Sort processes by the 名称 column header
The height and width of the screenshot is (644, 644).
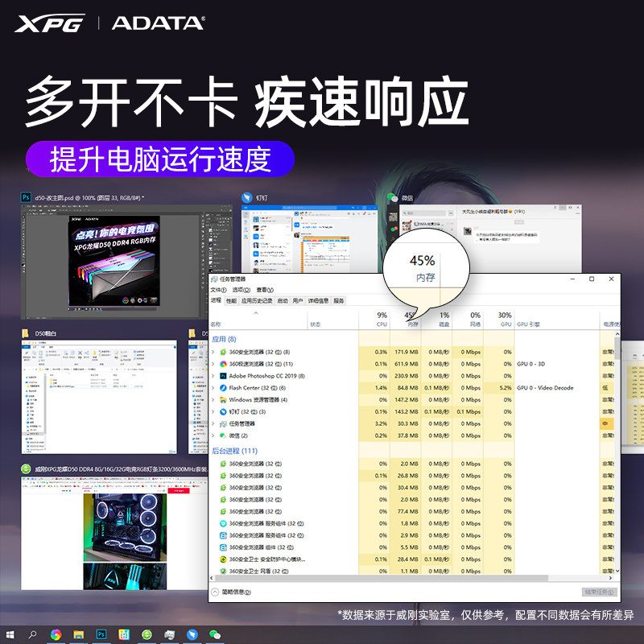[x=258, y=319]
